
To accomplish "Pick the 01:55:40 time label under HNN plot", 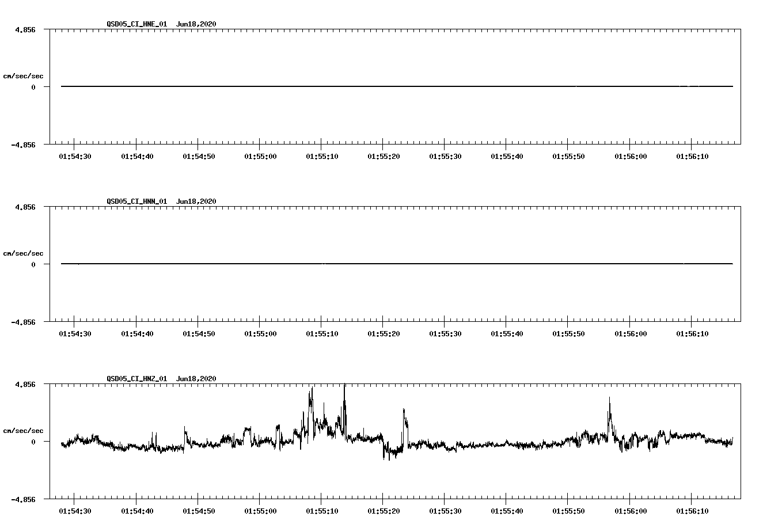I will click(507, 334).
